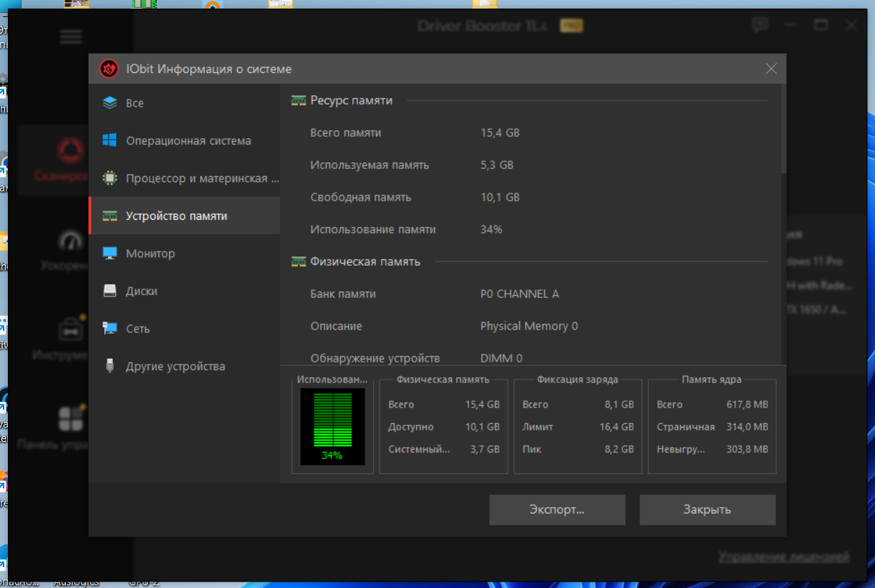The height and width of the screenshot is (588, 875).
Task: Click the CPU chip icon in sidebar
Action: (110, 178)
